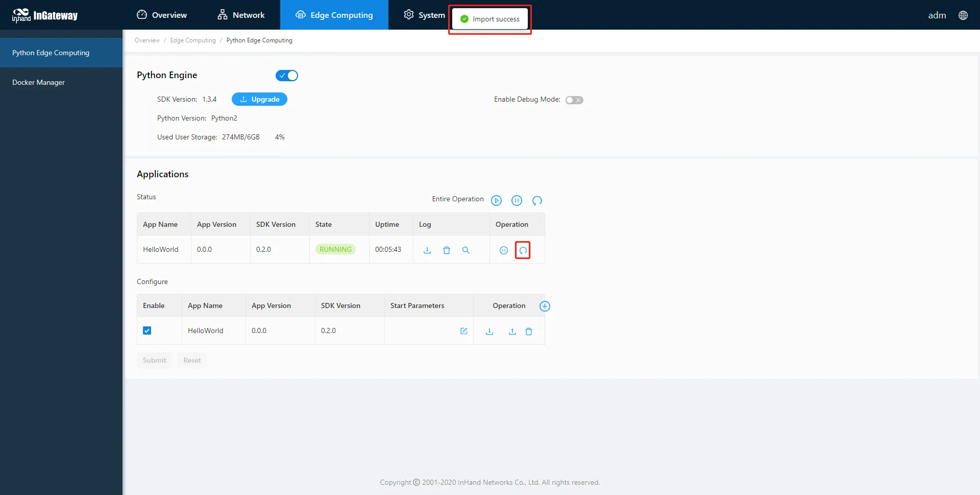Click the InGateway logo

45,15
